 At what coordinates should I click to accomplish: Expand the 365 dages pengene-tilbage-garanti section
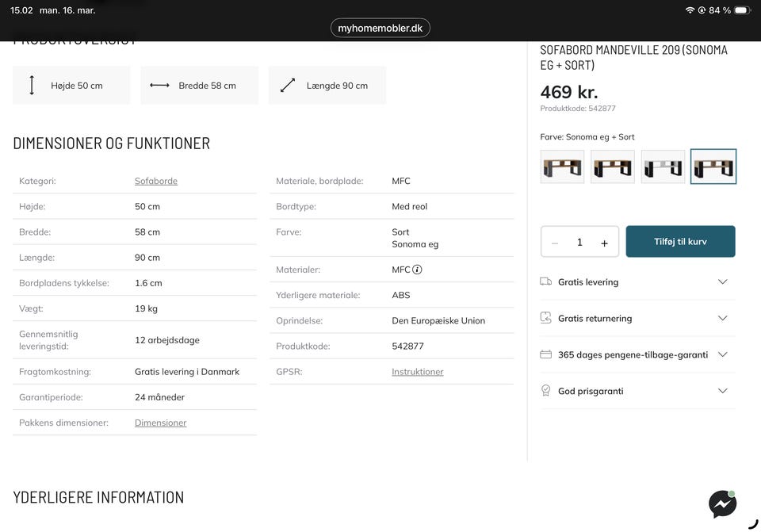point(722,354)
